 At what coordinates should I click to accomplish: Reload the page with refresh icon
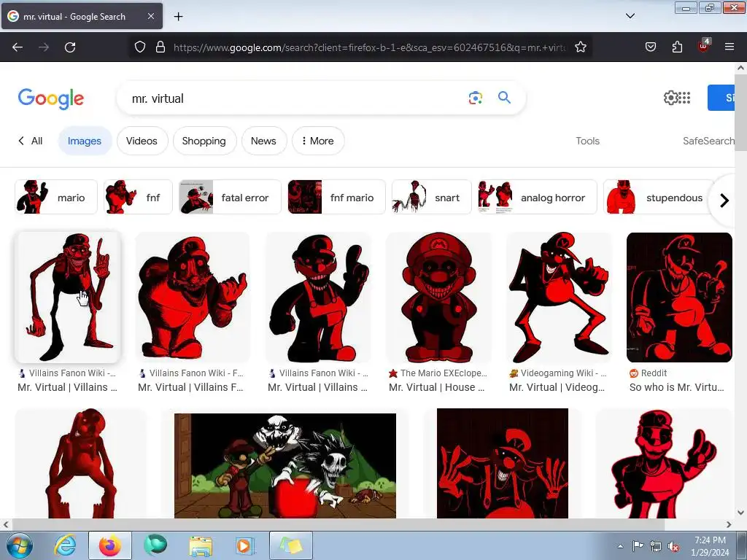coord(70,47)
